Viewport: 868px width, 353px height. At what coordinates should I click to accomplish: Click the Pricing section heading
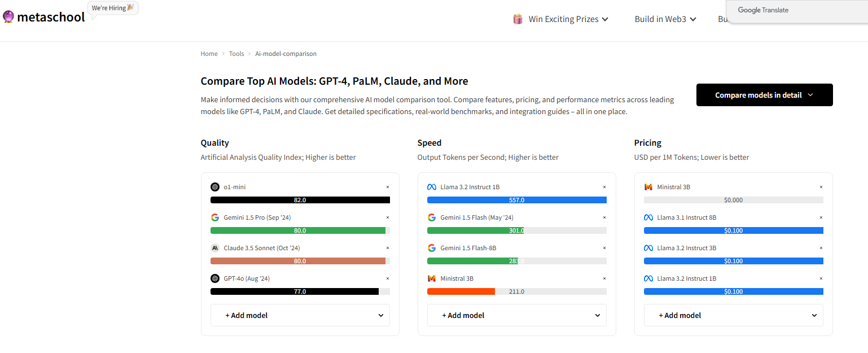[648, 143]
